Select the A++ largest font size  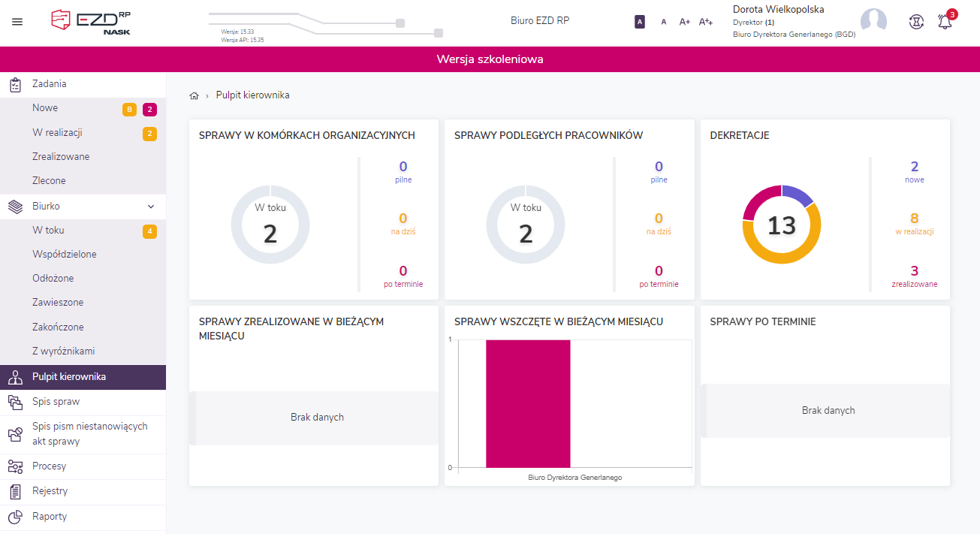click(705, 22)
